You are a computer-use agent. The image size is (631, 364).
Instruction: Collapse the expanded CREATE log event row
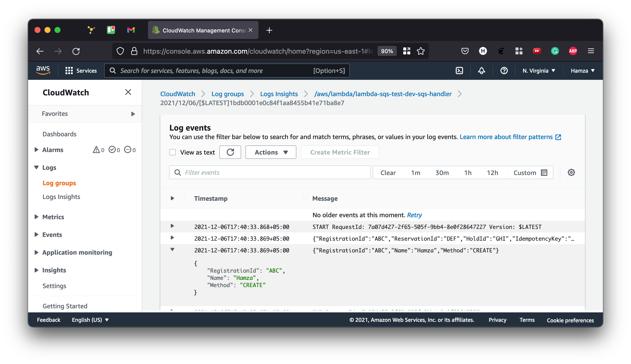coord(172,249)
